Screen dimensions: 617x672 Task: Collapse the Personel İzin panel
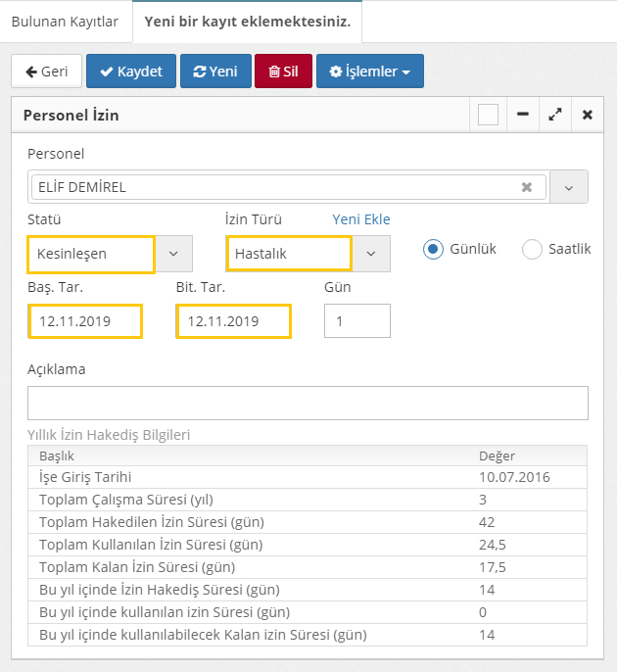[523, 115]
